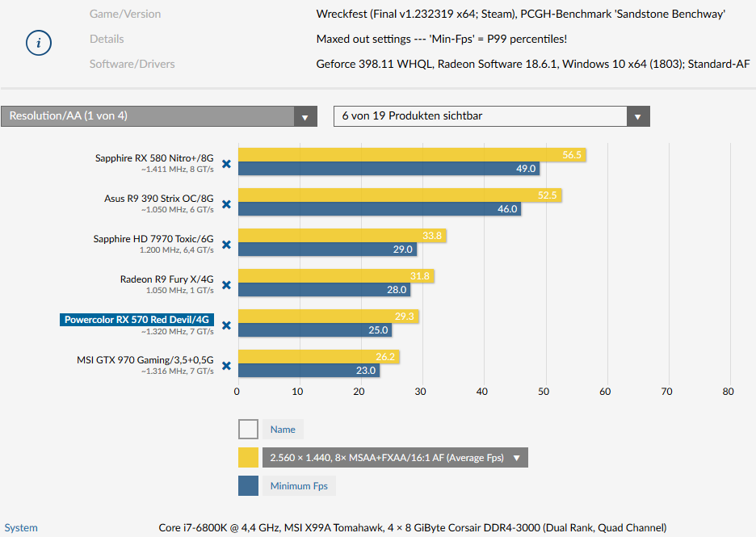
Task: Click the blue Minimum Fps color swatch
Action: tap(248, 485)
